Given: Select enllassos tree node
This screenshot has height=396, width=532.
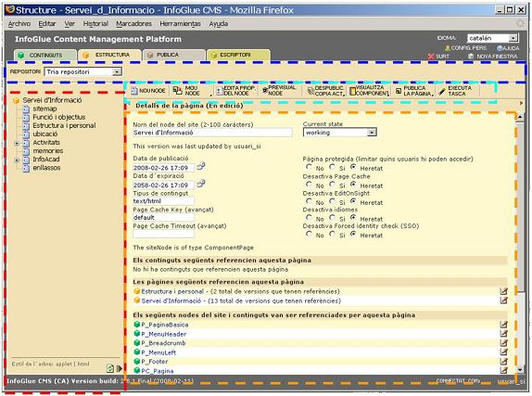Looking at the screenshot, I should pos(46,168).
